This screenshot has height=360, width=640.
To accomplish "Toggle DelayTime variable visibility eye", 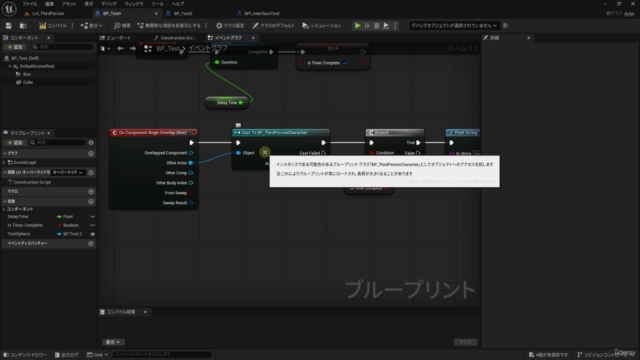I will [93, 217].
